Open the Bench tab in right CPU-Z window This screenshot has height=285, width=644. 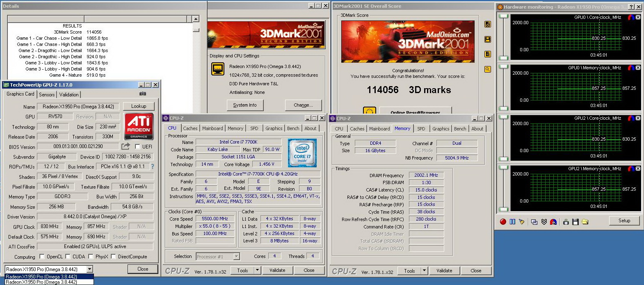click(x=460, y=129)
